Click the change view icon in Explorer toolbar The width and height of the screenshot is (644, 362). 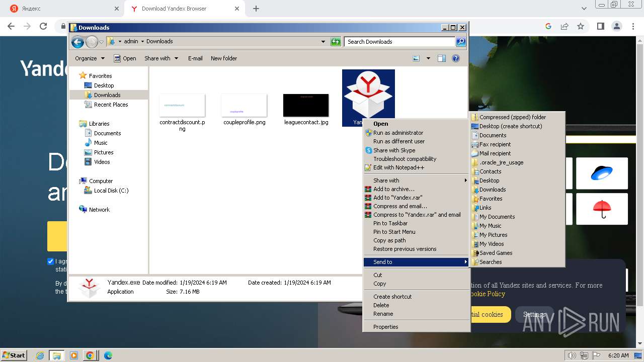(x=416, y=58)
